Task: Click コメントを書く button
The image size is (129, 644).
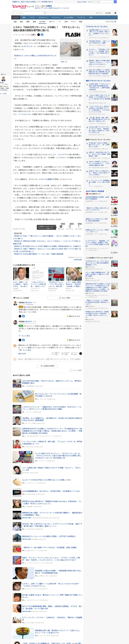Action: point(65,298)
